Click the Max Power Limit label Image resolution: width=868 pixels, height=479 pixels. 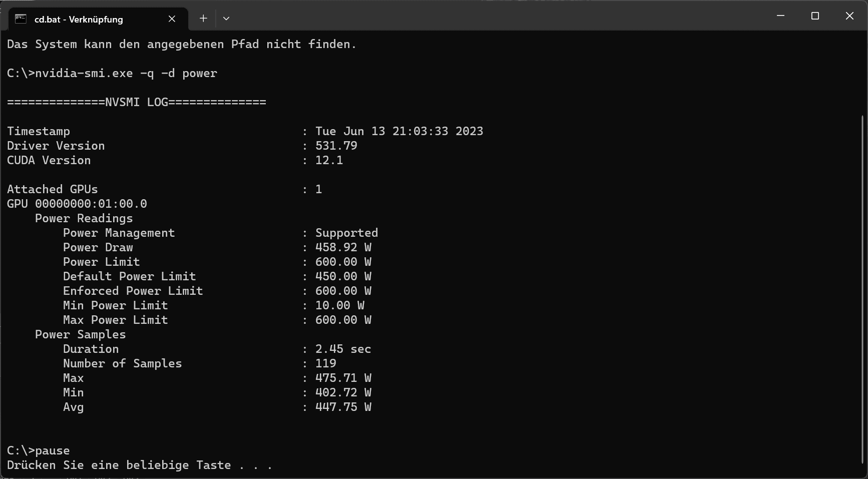116,320
